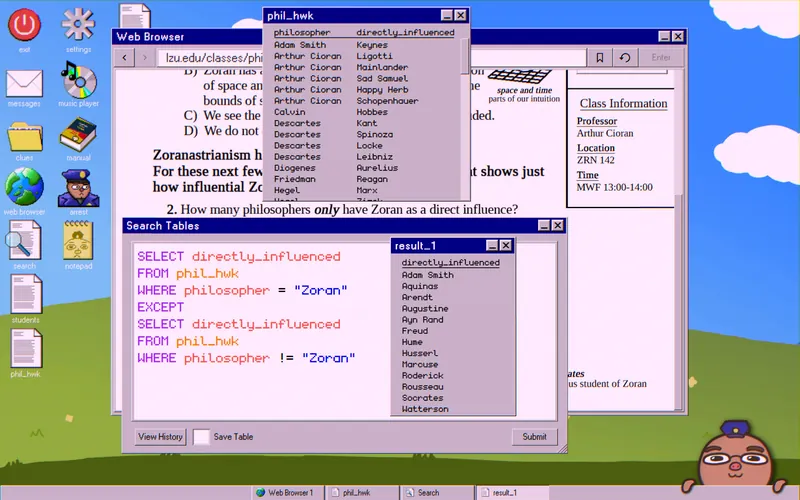
Task: Select Arendt row in result_1
Action: 417,297
